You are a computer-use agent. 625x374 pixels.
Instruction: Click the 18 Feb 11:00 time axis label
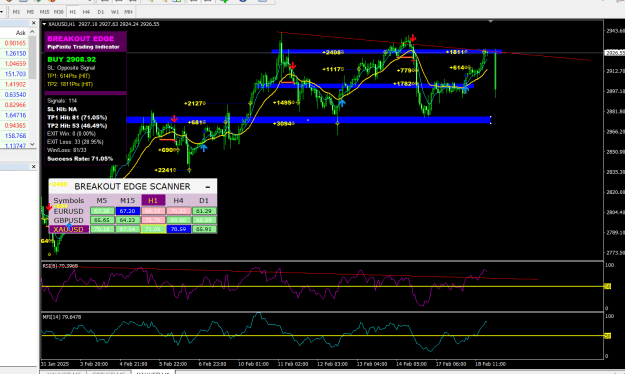[490, 364]
